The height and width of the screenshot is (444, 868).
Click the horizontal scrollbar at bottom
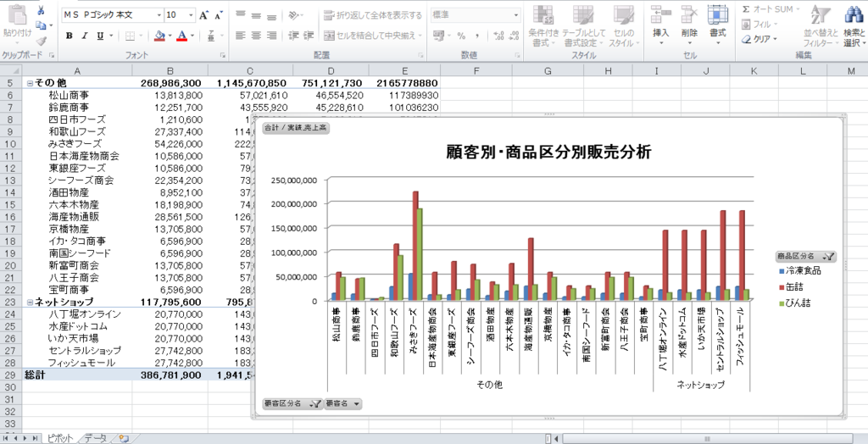[x=707, y=438]
